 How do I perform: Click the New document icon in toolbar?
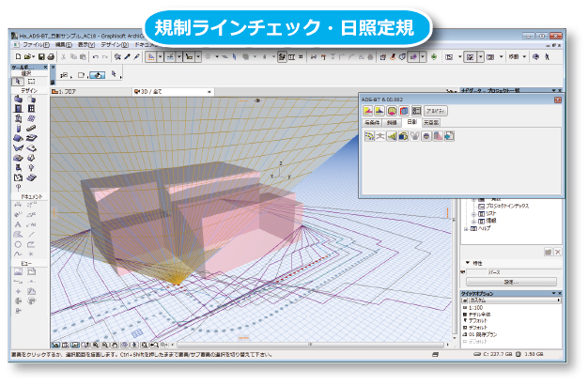coord(18,56)
